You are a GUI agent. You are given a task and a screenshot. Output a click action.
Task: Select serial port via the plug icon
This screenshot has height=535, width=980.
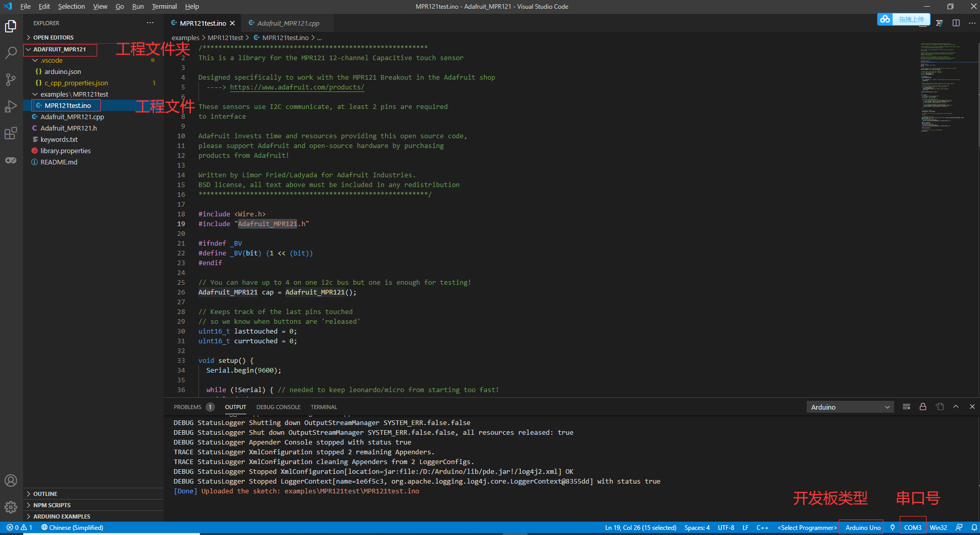point(893,527)
